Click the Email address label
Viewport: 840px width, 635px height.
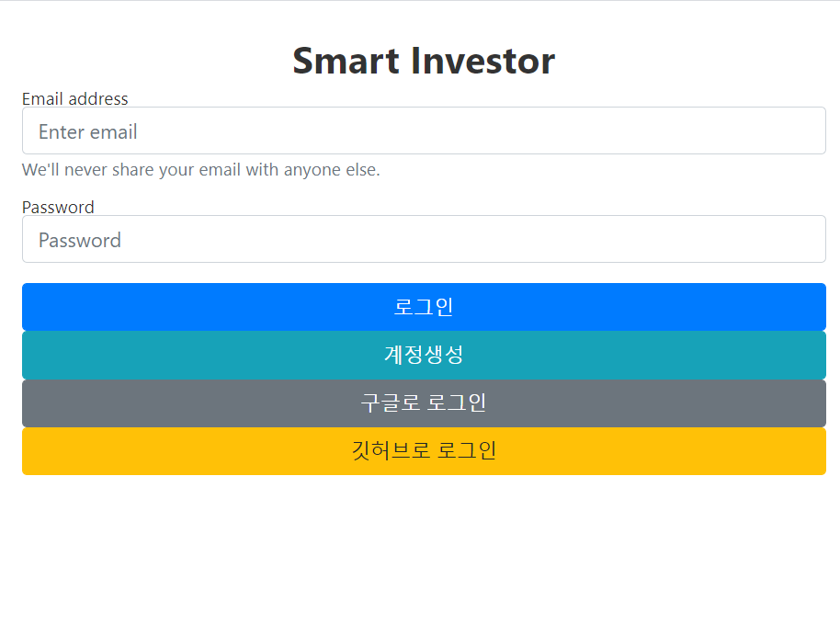tap(75, 98)
